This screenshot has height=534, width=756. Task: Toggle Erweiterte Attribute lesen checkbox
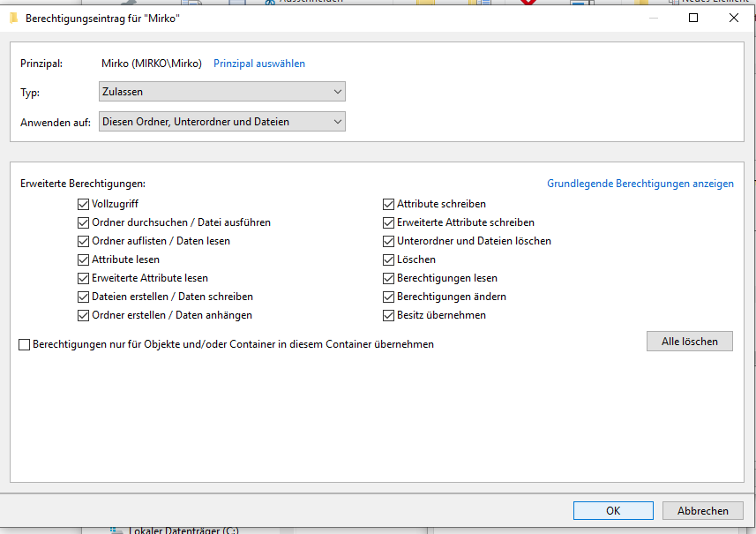click(x=84, y=278)
